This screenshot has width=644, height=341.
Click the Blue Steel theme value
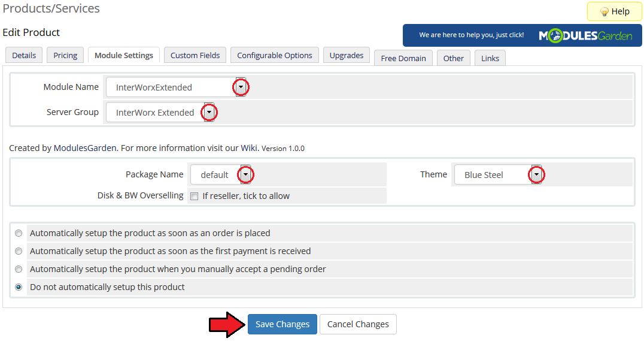484,175
